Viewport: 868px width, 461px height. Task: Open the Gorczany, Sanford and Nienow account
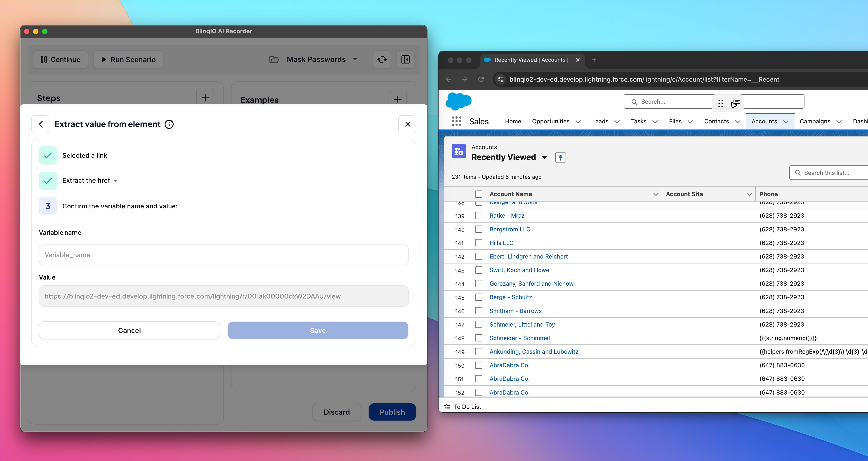tap(531, 284)
